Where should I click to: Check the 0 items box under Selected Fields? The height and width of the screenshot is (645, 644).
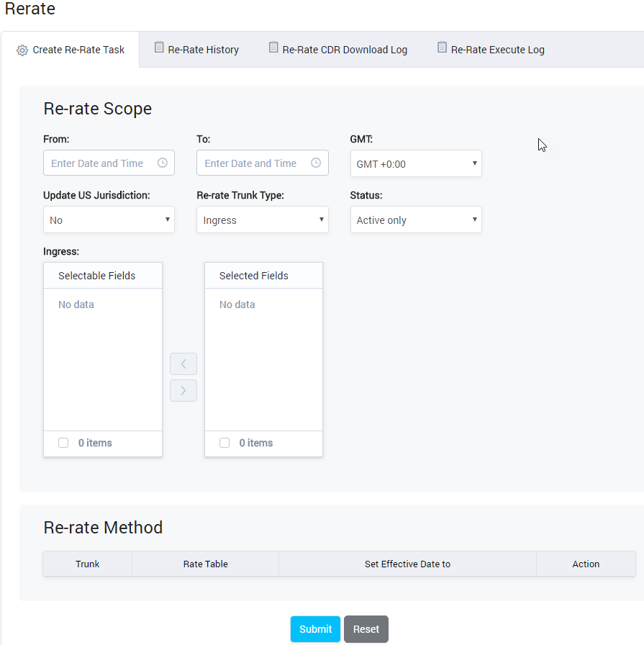coord(224,443)
